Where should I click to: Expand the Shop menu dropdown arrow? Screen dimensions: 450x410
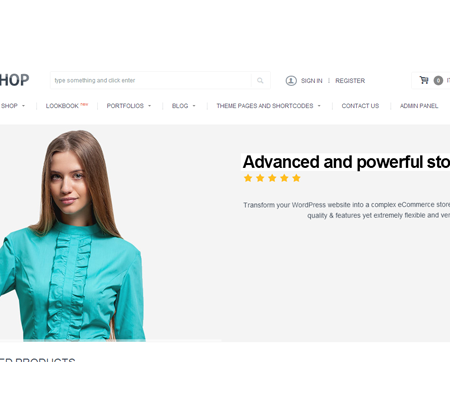click(23, 106)
